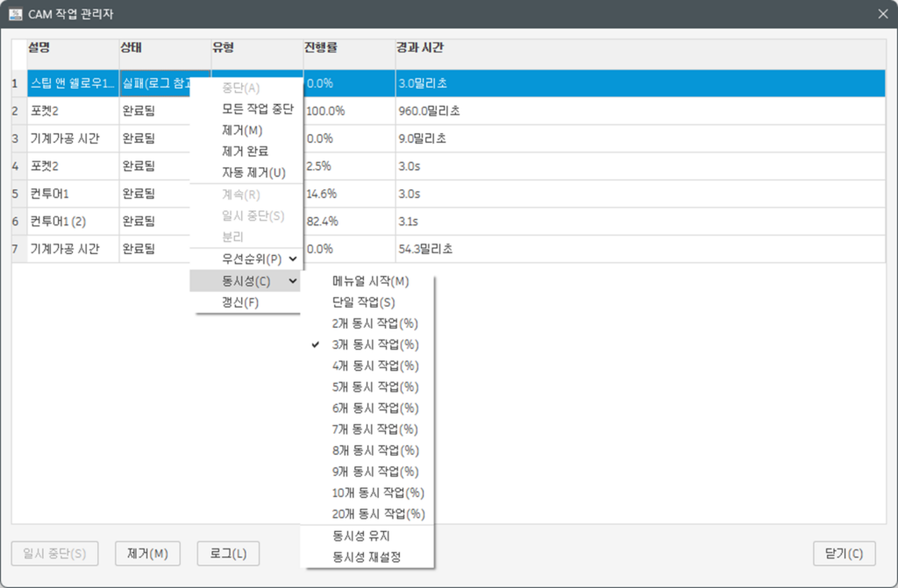
Task: Click the 닫기(C) button
Action: click(x=845, y=554)
